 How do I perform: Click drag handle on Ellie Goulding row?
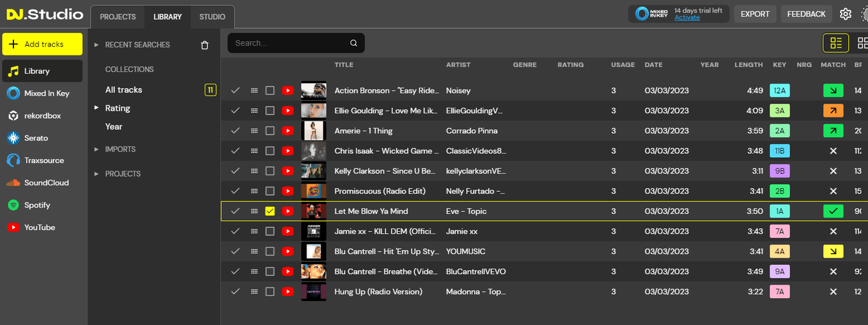click(x=254, y=110)
